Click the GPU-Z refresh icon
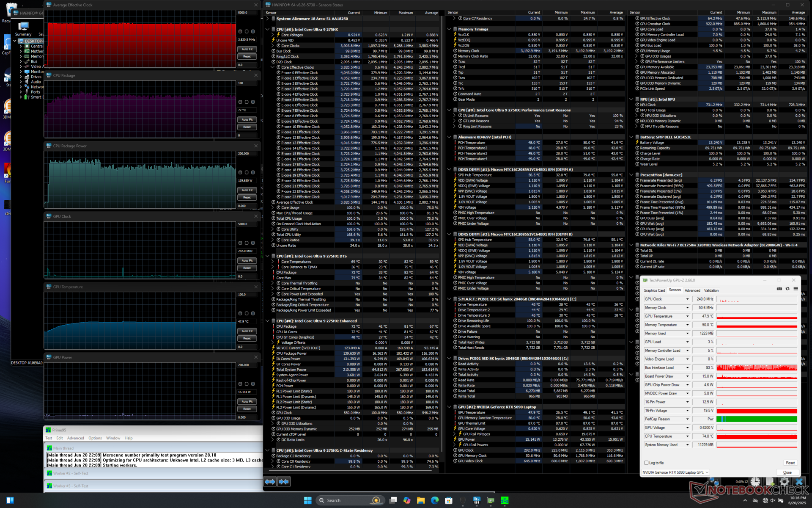 [x=787, y=289]
